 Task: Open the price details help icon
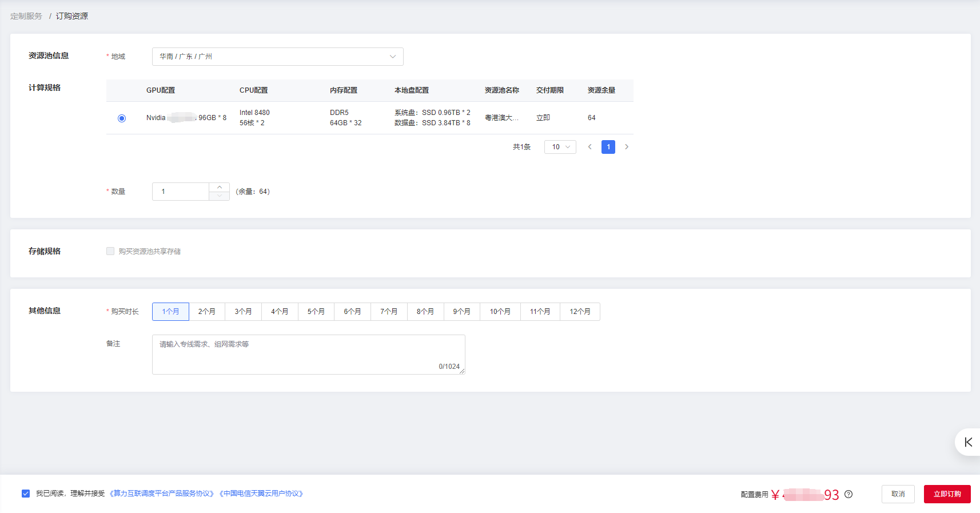click(x=848, y=494)
